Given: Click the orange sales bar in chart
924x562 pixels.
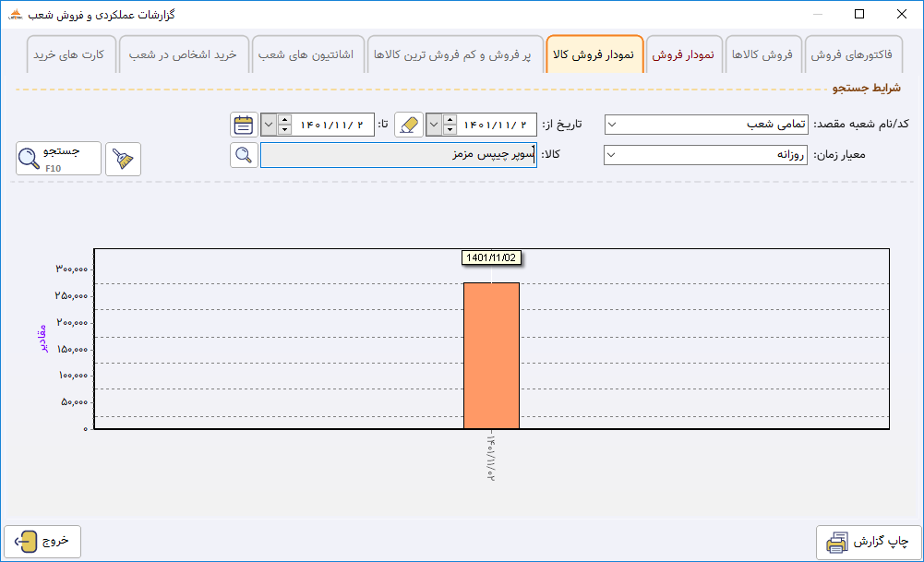Looking at the screenshot, I should coord(491,356).
